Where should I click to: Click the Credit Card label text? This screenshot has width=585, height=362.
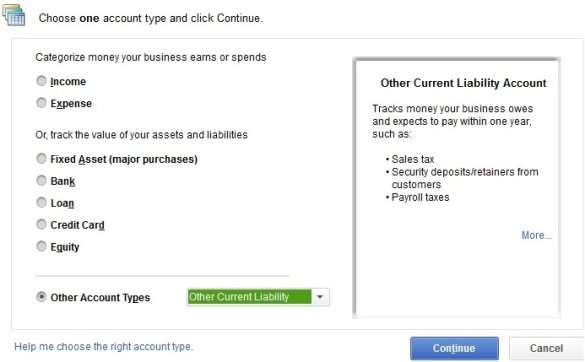point(78,225)
